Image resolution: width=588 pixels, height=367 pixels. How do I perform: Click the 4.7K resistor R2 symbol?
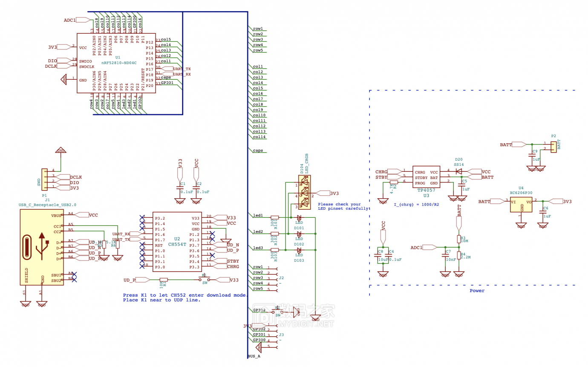pos(394,182)
